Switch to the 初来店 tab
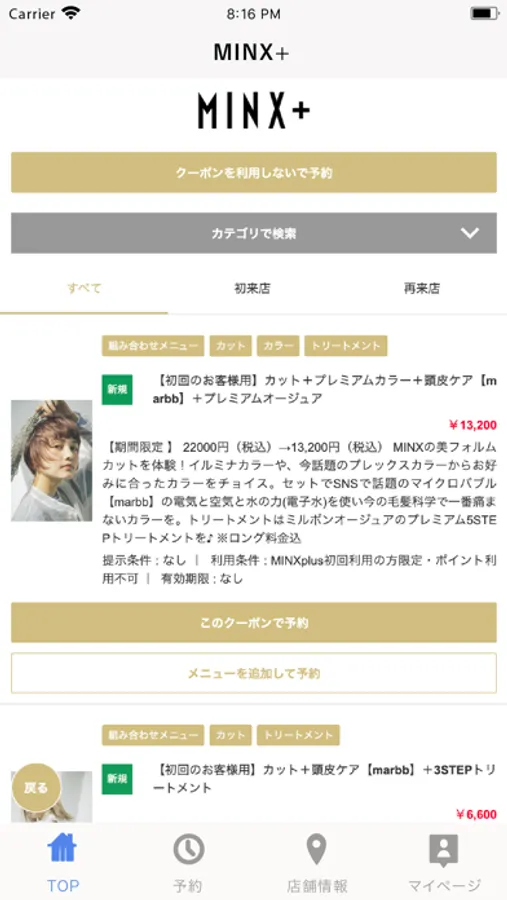This screenshot has height=900, width=507. [x=252, y=288]
